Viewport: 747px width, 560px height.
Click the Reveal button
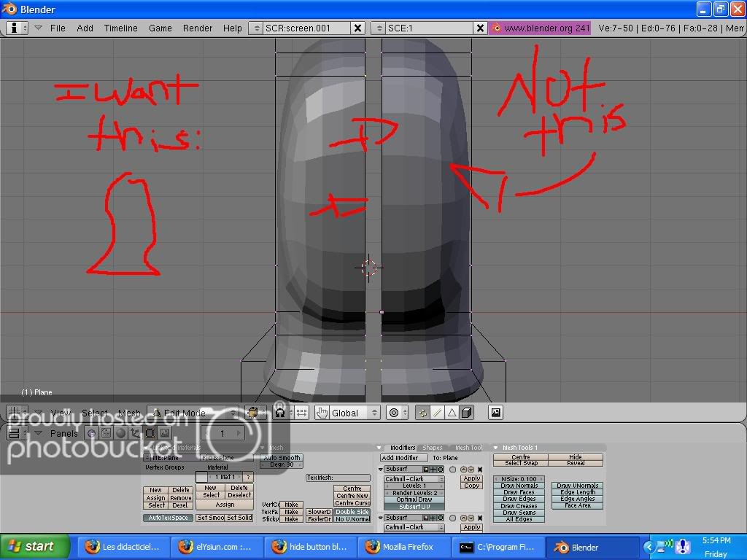(x=576, y=463)
